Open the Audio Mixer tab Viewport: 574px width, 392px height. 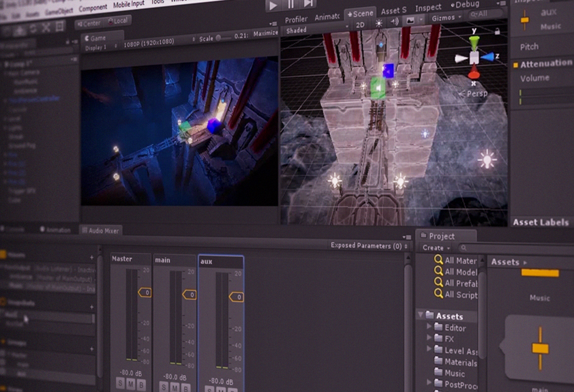tap(100, 230)
